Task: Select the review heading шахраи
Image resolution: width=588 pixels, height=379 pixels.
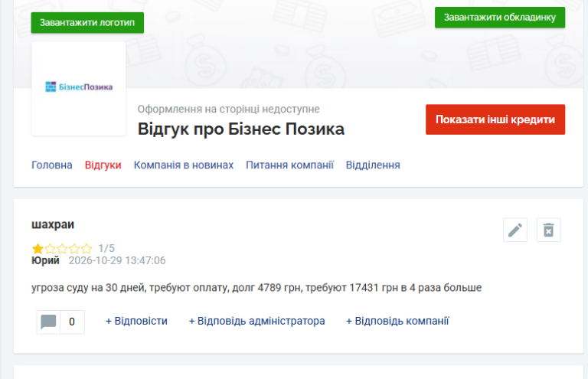Action: [53, 224]
